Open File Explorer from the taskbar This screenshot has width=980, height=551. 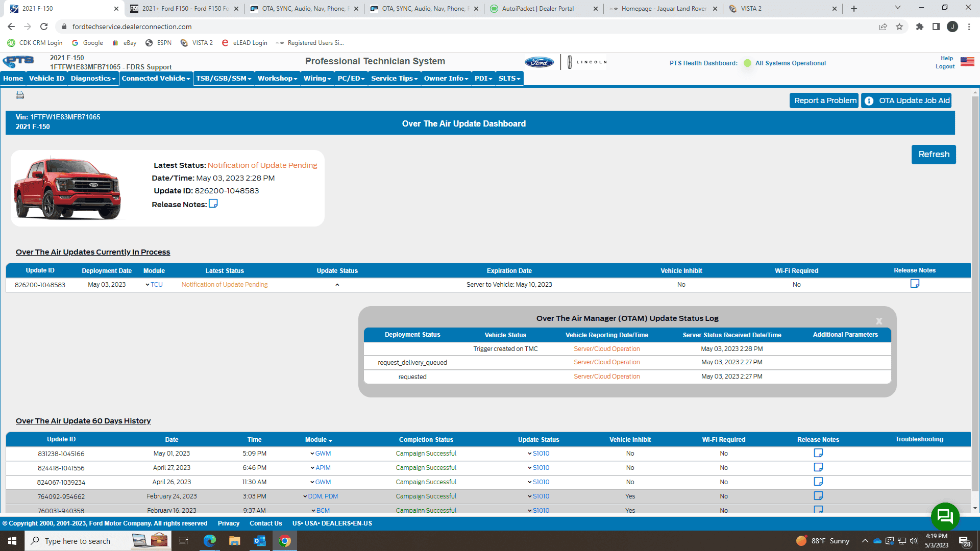coord(234,541)
